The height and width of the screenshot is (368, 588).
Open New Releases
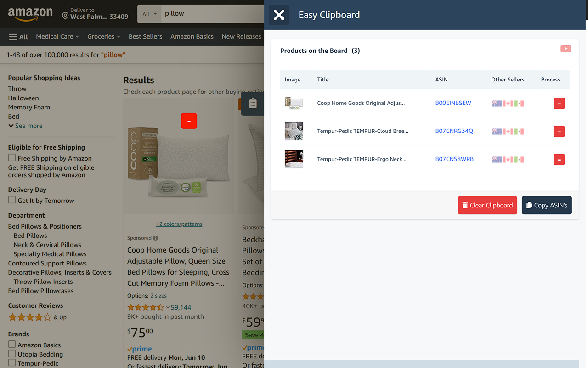point(241,37)
